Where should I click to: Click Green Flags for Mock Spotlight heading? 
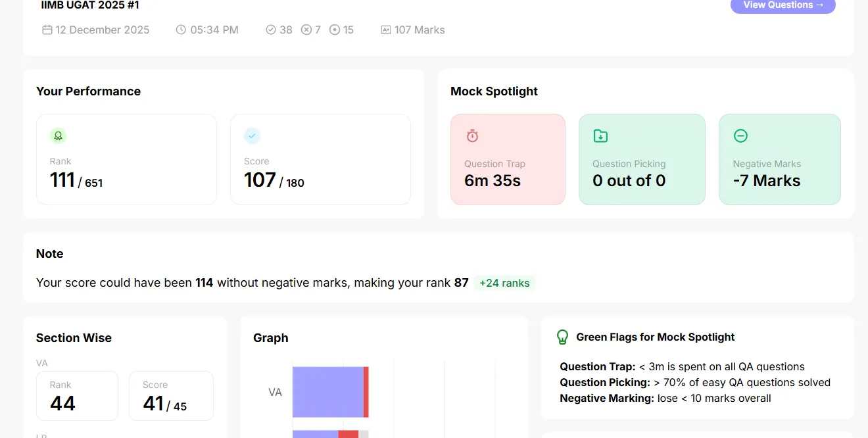point(656,337)
